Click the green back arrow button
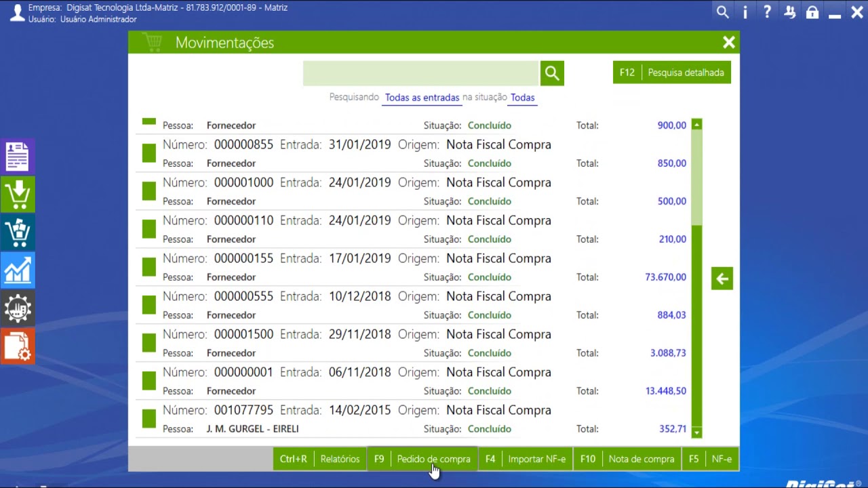 pos(722,279)
